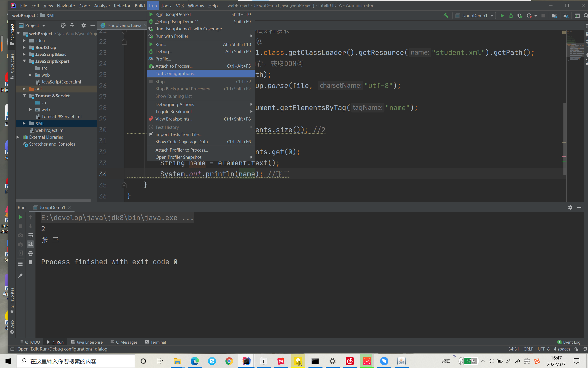
Task: Click the editor vertical scrollbar
Action: pos(565,139)
